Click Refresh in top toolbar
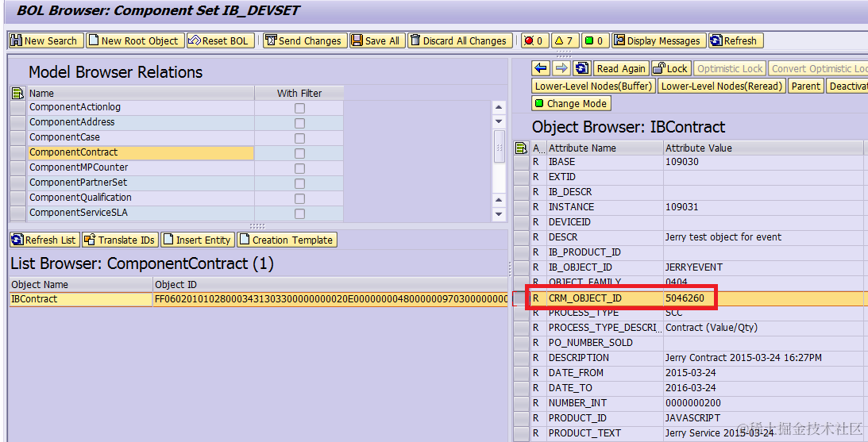Viewport: 868px width, 442px height. pos(735,41)
